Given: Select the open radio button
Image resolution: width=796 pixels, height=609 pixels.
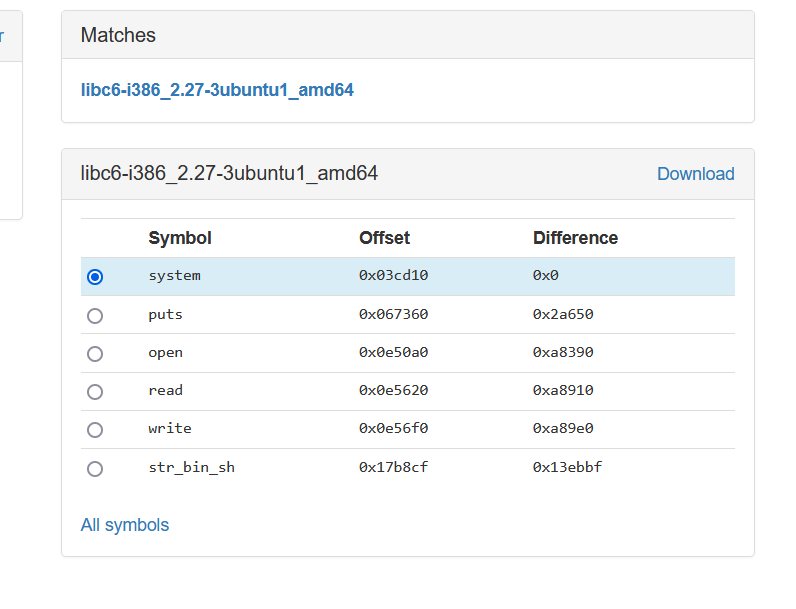Looking at the screenshot, I should tap(95, 353).
